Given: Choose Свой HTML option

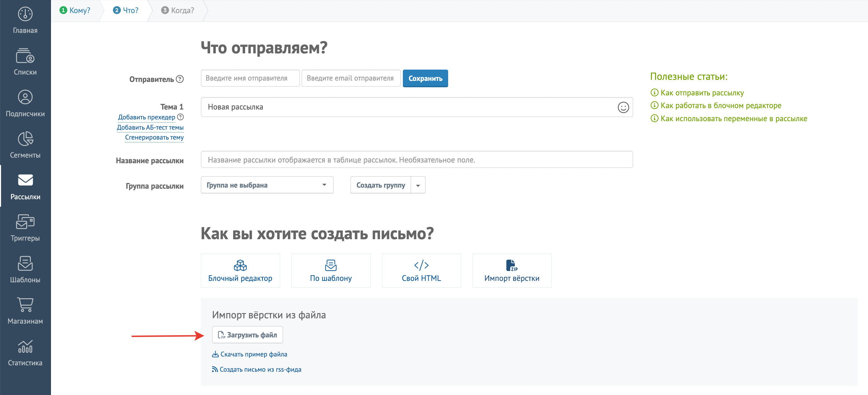Looking at the screenshot, I should [422, 271].
